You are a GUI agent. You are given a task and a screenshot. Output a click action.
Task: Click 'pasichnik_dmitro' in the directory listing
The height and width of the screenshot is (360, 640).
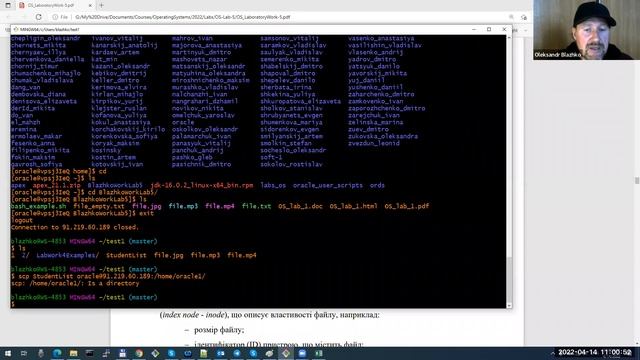(x=201, y=164)
